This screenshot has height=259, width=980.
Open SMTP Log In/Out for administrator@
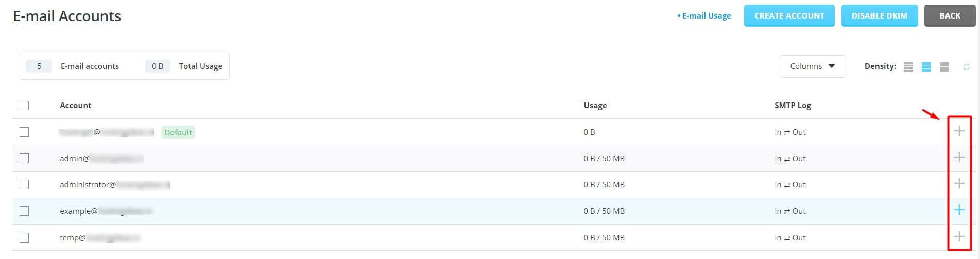(790, 185)
